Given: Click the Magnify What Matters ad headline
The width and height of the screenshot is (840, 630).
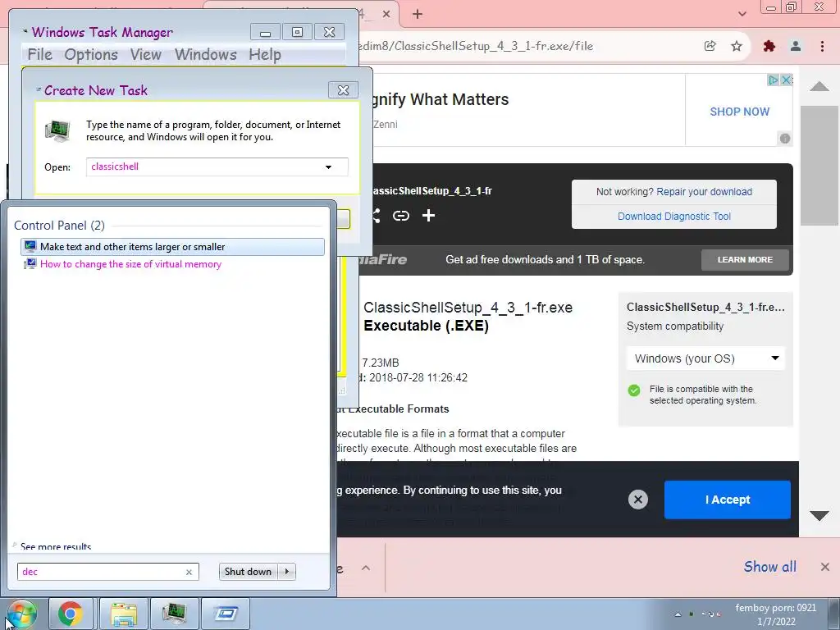Looking at the screenshot, I should (441, 99).
